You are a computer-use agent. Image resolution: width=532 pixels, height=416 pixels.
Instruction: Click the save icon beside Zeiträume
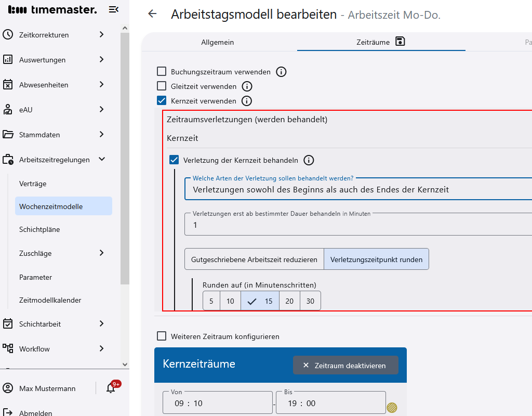click(400, 42)
